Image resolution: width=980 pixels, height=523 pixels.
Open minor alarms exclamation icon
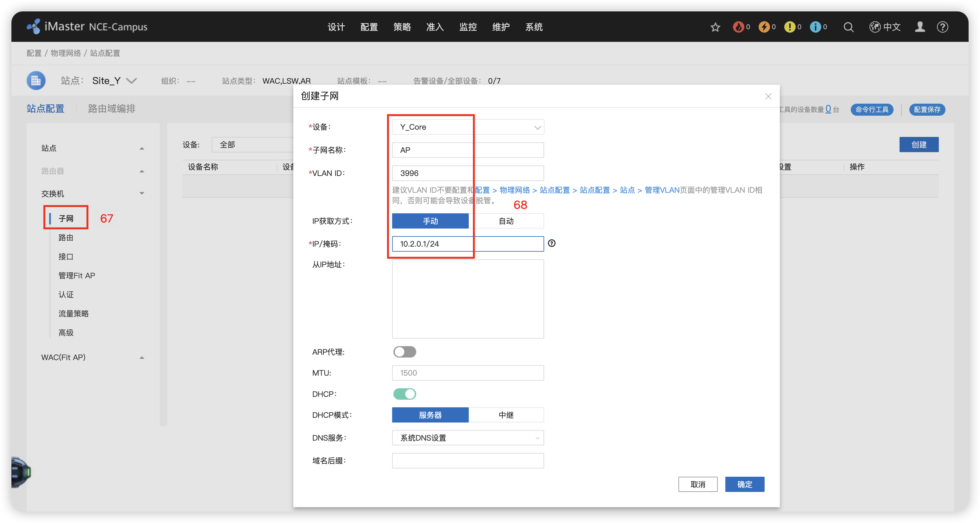[x=790, y=27]
